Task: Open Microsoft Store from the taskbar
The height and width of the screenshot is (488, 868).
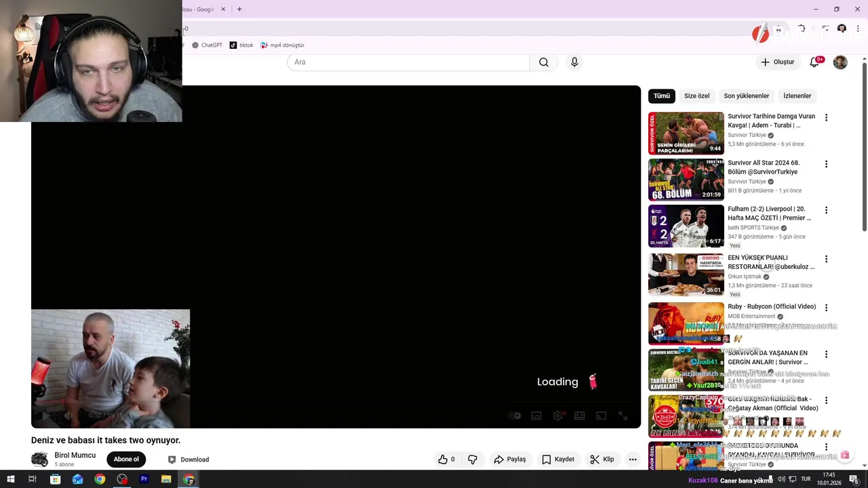Action: [56, 479]
